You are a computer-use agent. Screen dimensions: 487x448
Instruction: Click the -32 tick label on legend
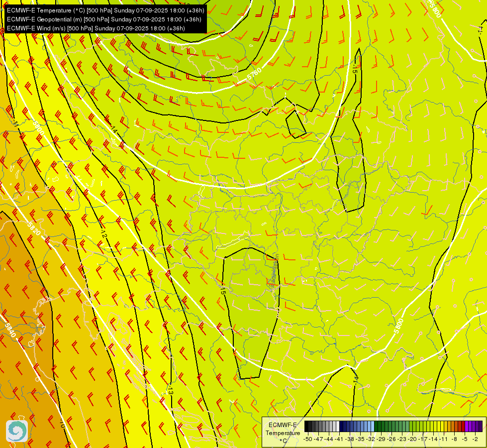(x=371, y=440)
